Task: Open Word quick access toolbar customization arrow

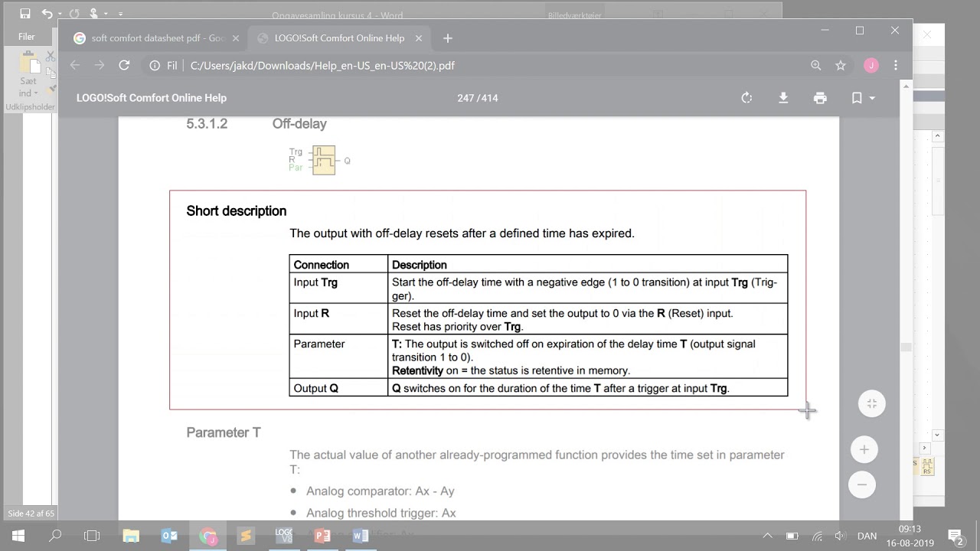Action: tap(122, 14)
